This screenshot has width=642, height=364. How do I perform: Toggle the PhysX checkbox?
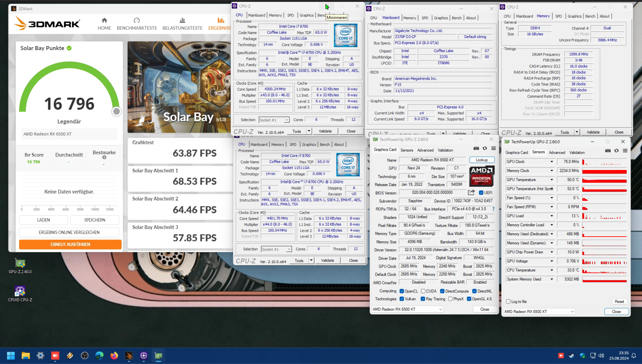tap(451, 299)
